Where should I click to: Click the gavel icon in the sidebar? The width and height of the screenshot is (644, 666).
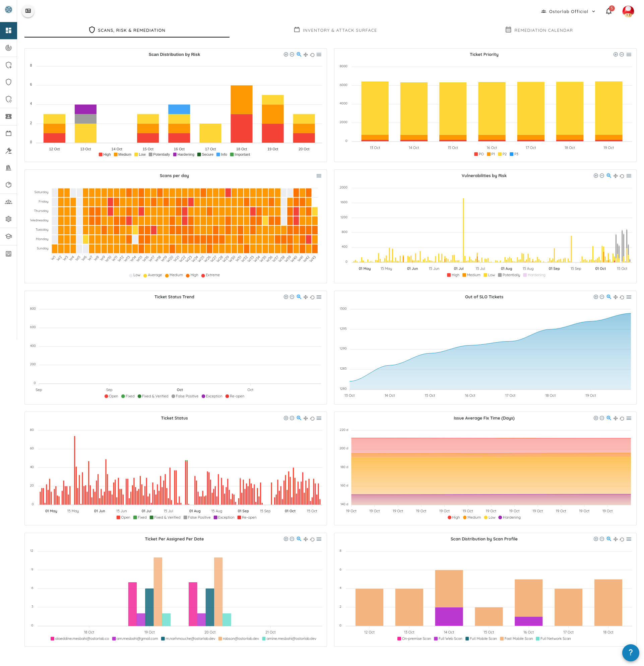8,151
